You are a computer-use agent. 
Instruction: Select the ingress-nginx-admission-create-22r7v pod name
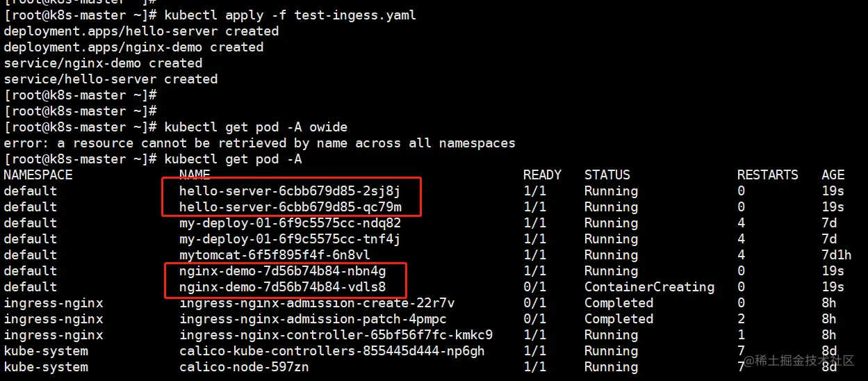click(317, 303)
